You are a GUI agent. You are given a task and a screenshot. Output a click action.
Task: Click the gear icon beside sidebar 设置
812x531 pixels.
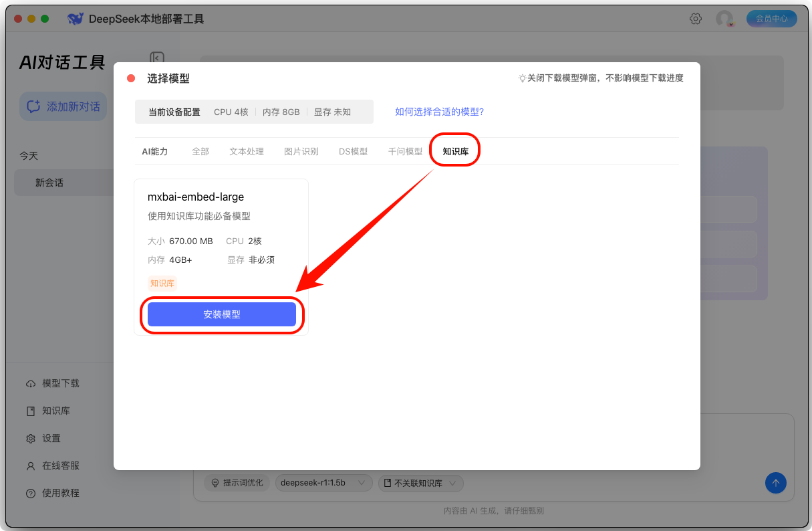31,439
